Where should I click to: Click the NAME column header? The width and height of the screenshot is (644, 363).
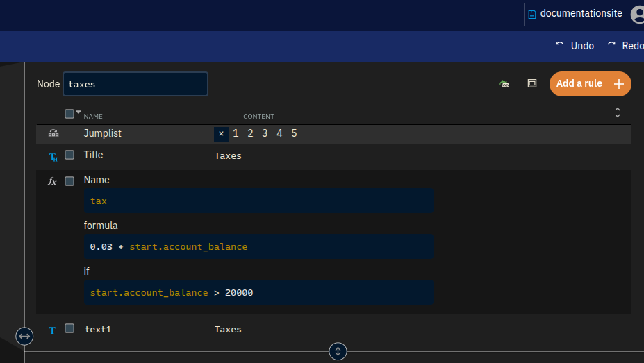(93, 117)
